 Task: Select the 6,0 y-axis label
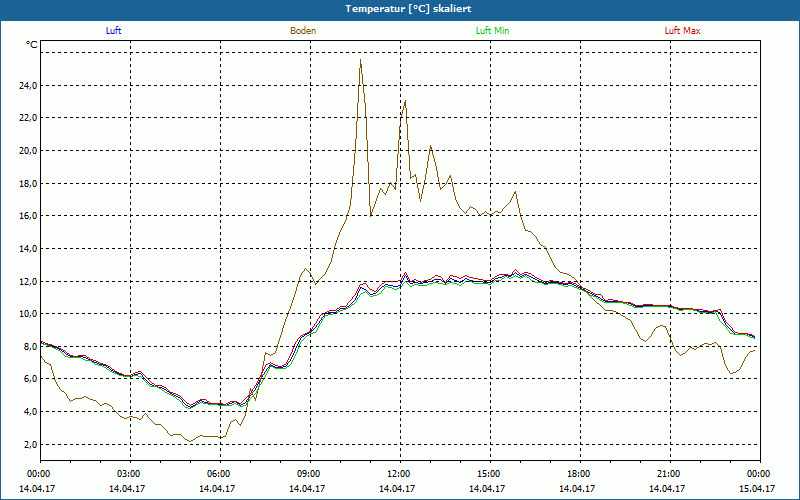(30, 379)
